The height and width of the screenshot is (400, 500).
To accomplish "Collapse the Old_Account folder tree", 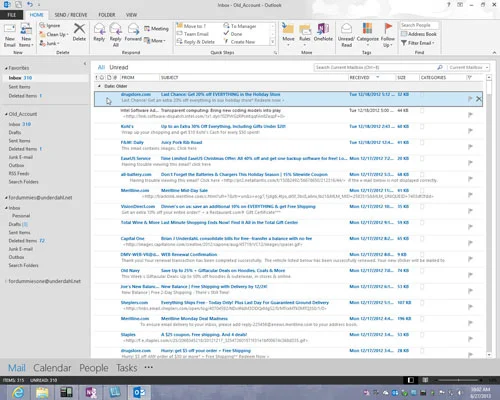I will tap(6, 114).
